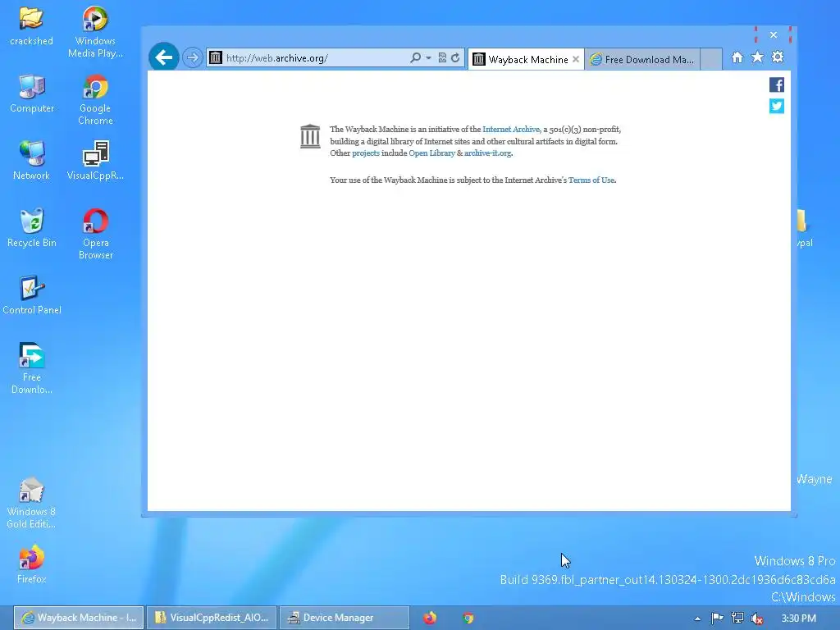Launch Chrome from the taskbar
Image resolution: width=840 pixels, height=630 pixels.
pyautogui.click(x=468, y=619)
